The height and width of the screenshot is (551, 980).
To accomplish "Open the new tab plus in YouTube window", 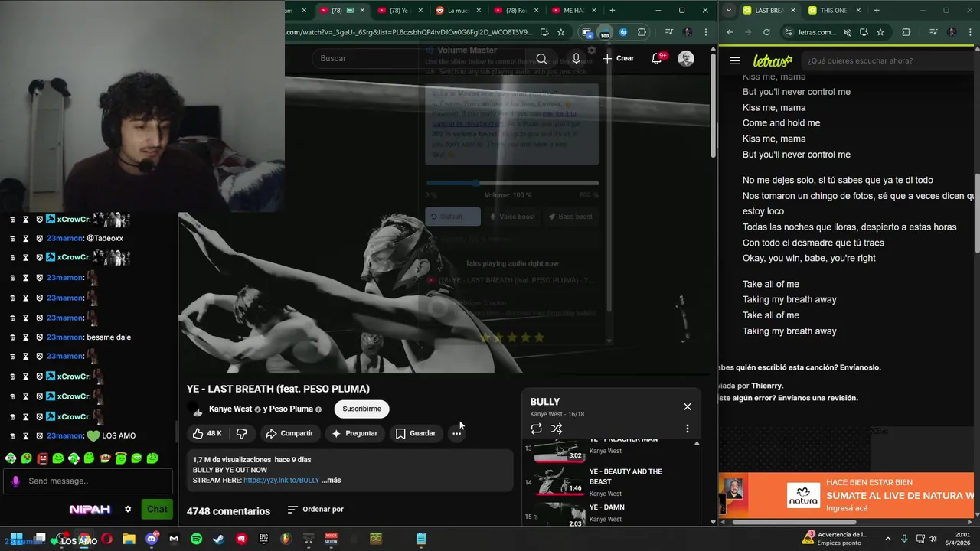I will coord(612,11).
